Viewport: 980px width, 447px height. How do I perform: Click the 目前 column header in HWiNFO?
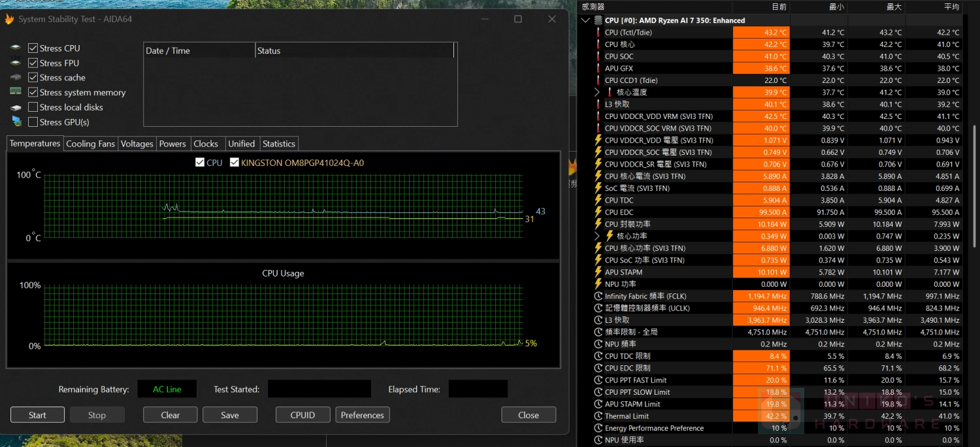pos(762,7)
